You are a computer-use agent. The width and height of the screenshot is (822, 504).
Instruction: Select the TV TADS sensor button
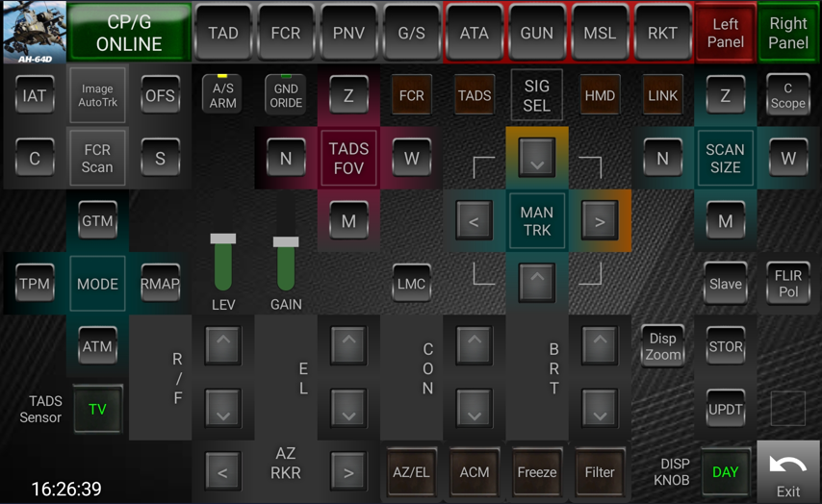pyautogui.click(x=97, y=410)
